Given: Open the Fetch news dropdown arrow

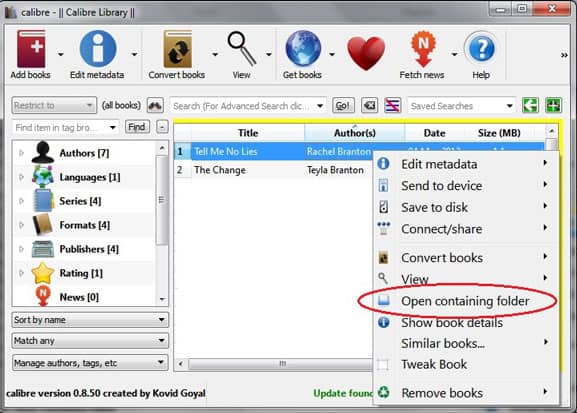Looking at the screenshot, I should (454, 54).
